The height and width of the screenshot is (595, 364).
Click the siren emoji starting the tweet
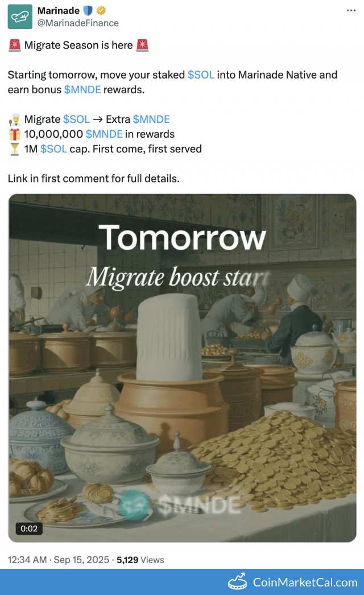coord(15,46)
